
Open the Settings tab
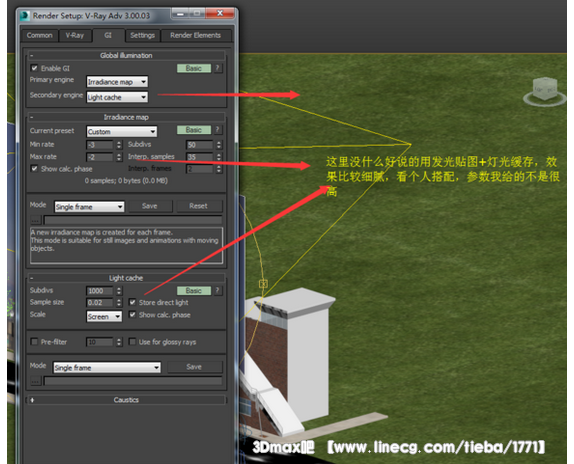click(142, 35)
